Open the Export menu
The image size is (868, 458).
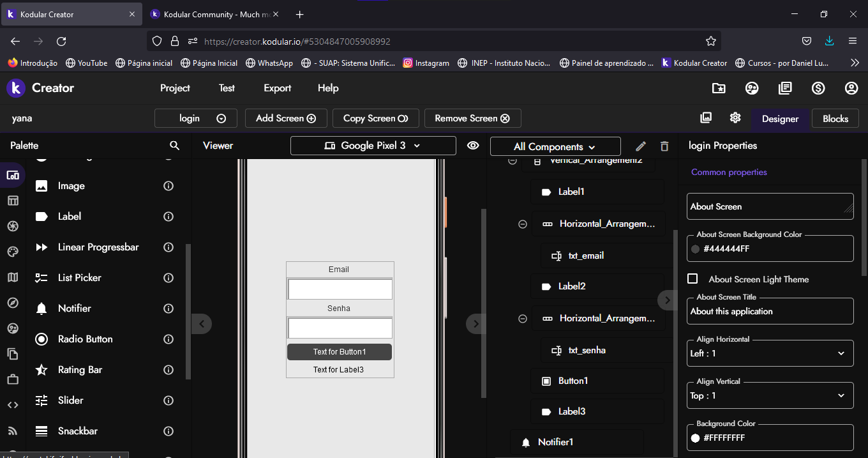(277, 88)
